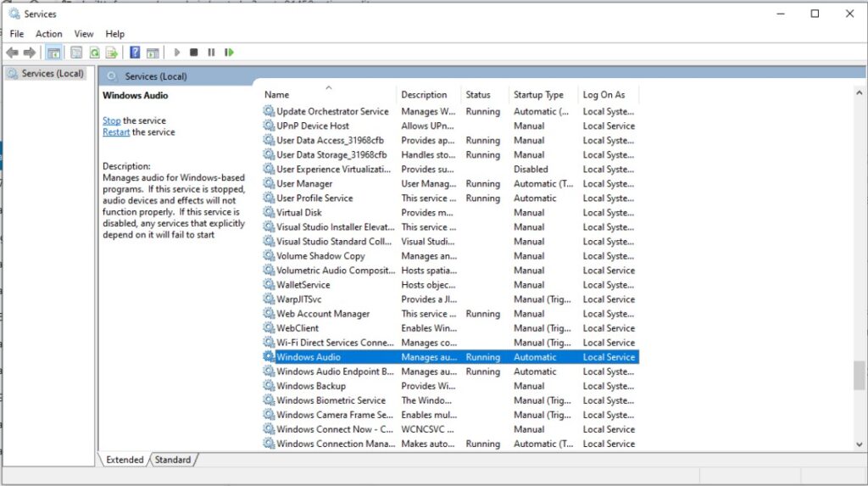Click the vertical scrollbar thumb
Screen dimensions: 868x486
(859, 375)
